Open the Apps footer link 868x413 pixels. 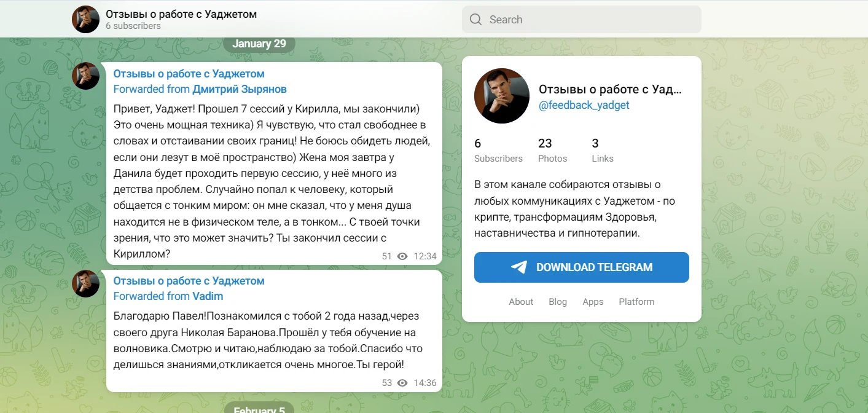(x=593, y=302)
